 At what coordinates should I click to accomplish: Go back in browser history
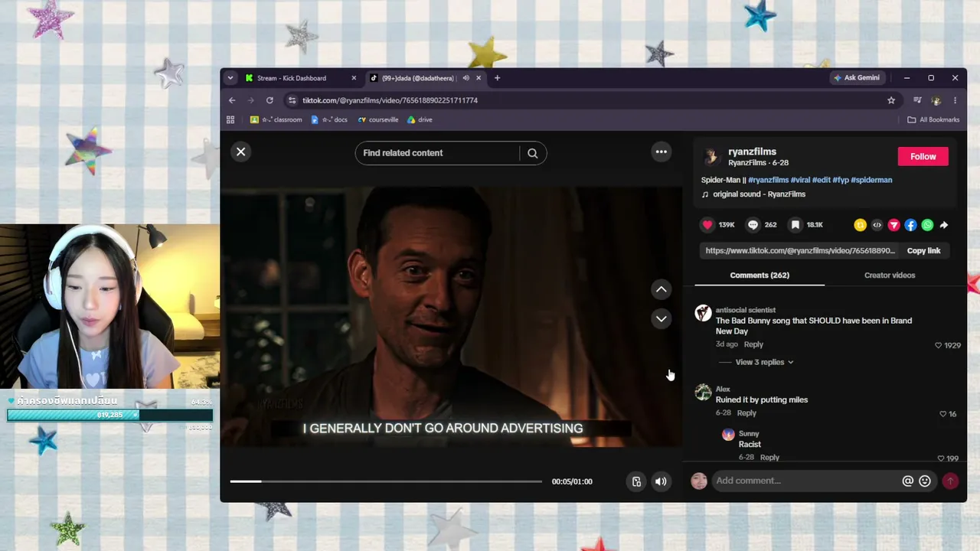[x=232, y=100]
